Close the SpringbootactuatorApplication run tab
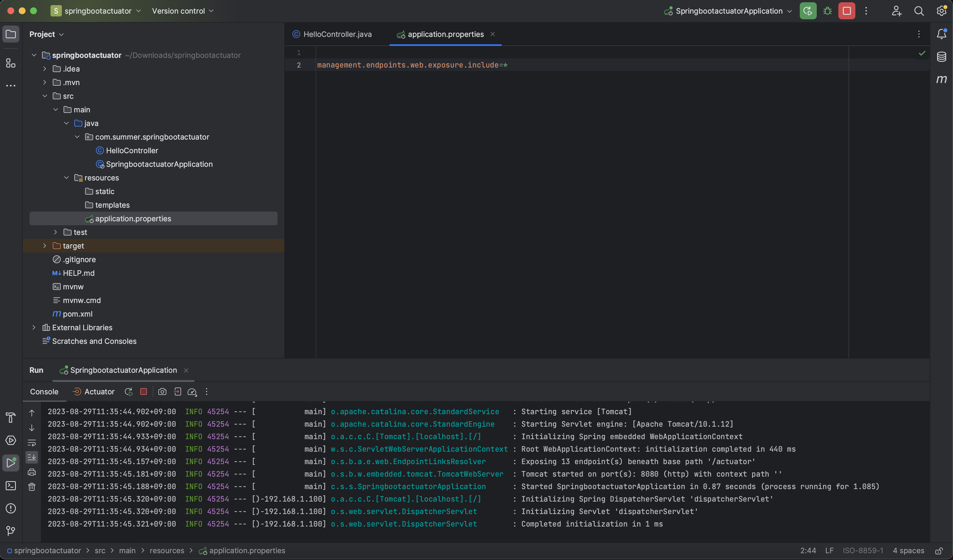This screenshot has width=953, height=560. pos(186,370)
